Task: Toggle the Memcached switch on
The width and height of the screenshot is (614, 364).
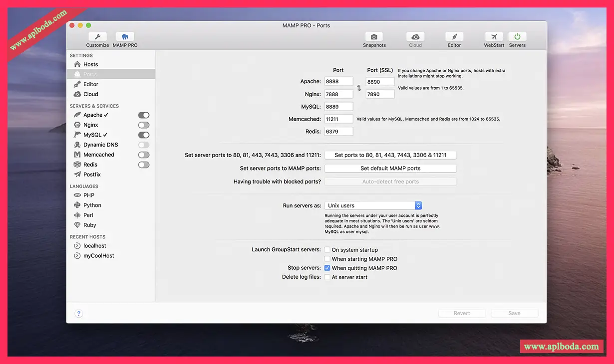Action: [x=144, y=155]
